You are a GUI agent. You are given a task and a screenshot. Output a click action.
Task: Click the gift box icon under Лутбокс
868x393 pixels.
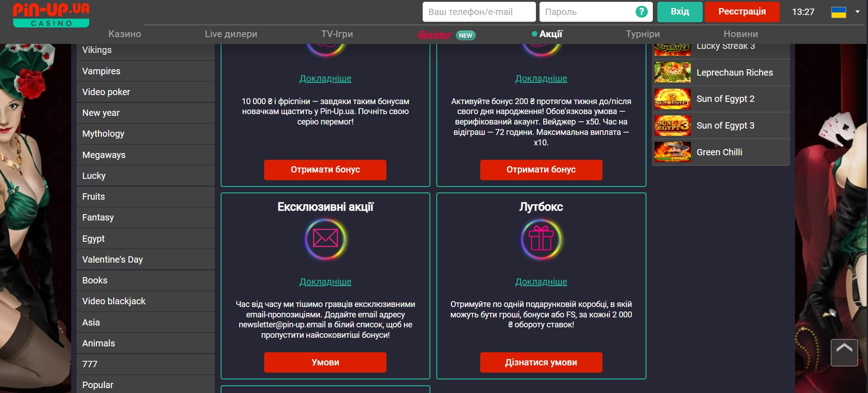pyautogui.click(x=541, y=239)
